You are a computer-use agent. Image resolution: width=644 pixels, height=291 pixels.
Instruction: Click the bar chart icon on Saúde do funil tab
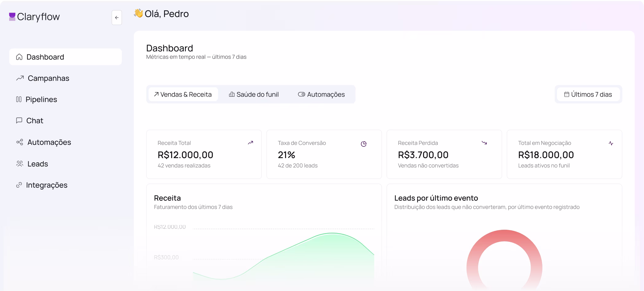tap(232, 94)
